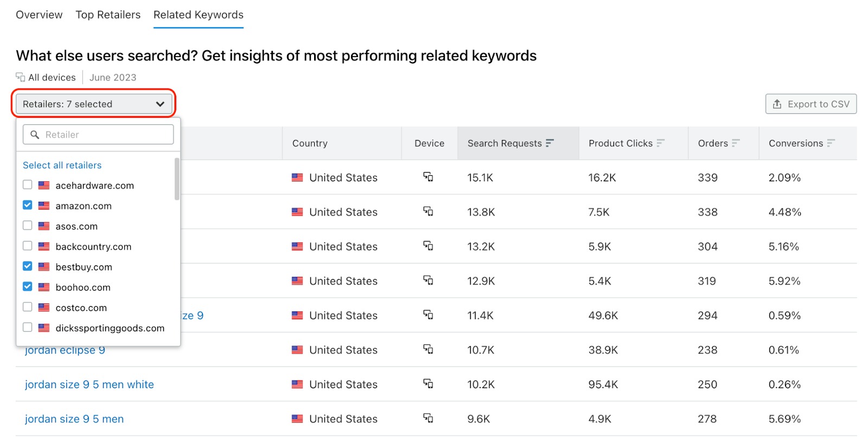This screenshot has width=868, height=437.
Task: Click the US flag in the 10.2K row
Action: click(297, 384)
